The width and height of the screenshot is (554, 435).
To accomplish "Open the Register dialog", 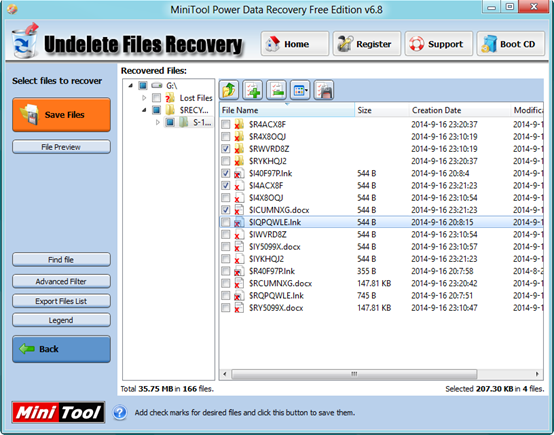I will (x=367, y=44).
